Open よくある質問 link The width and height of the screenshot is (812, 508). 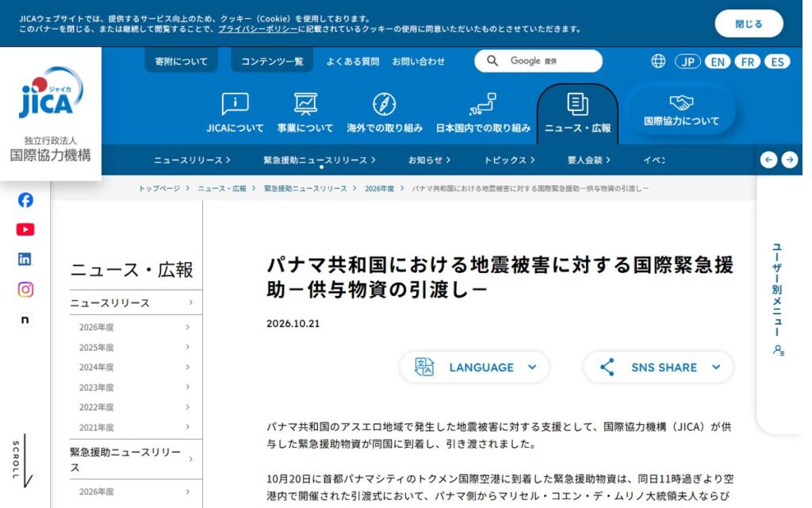353,61
